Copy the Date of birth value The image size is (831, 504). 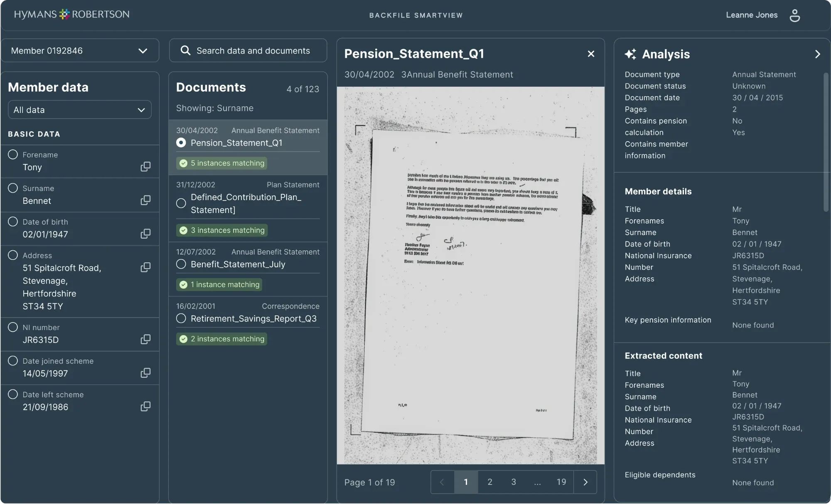click(x=145, y=234)
